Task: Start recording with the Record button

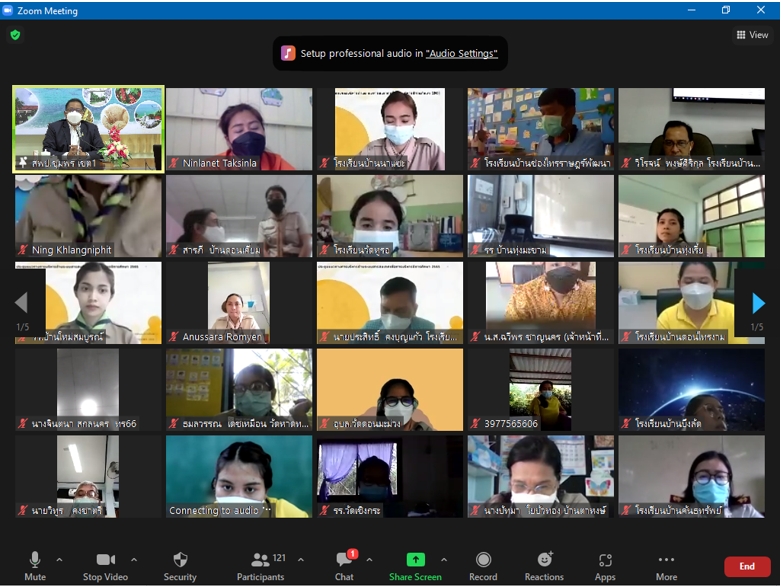Action: coord(483,565)
